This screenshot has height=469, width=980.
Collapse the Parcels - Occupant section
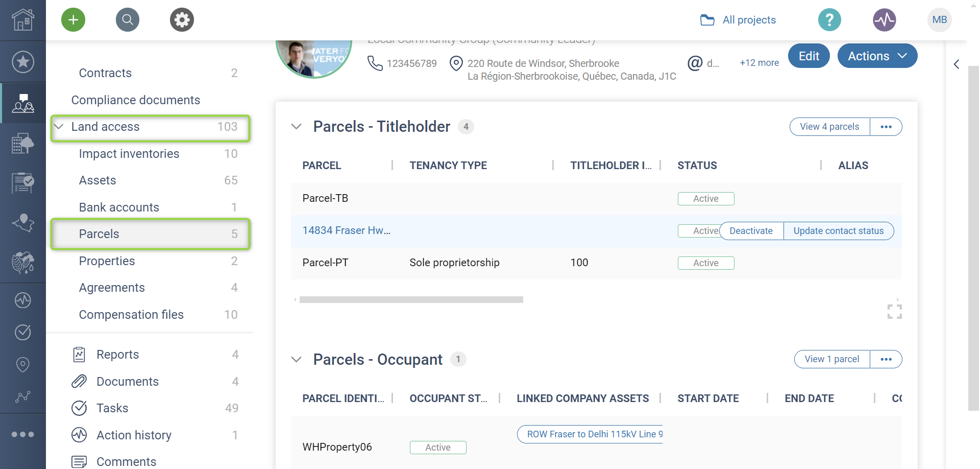tap(296, 360)
